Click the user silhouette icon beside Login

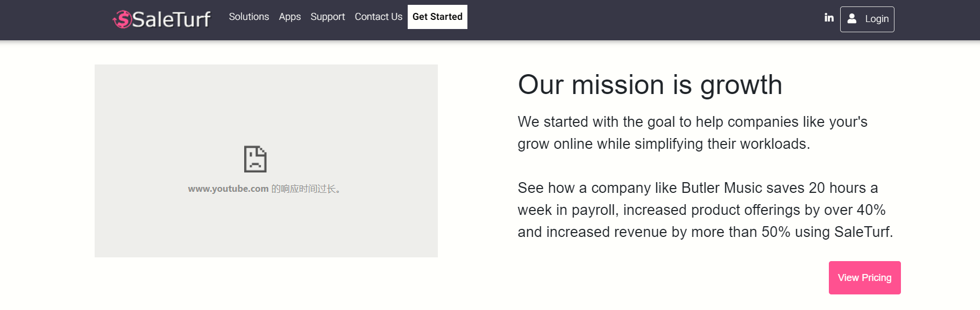(852, 19)
